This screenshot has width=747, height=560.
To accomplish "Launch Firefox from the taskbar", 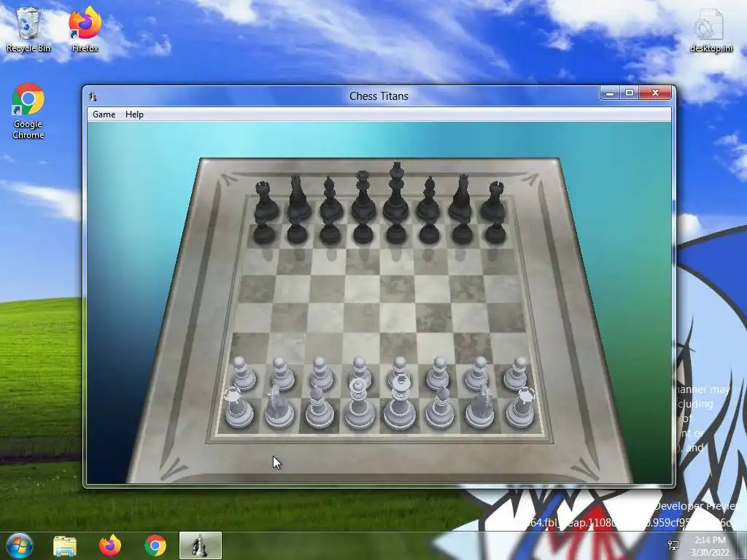I will pyautogui.click(x=110, y=545).
